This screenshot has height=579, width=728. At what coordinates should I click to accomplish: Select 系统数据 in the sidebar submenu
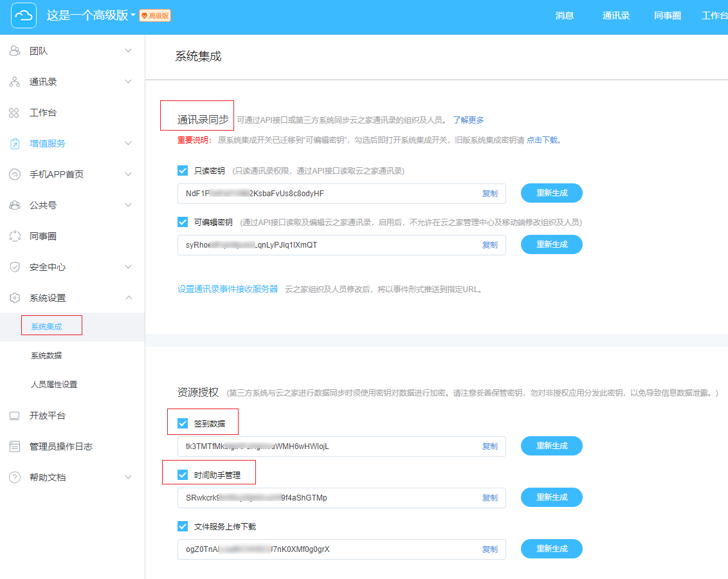[46, 356]
